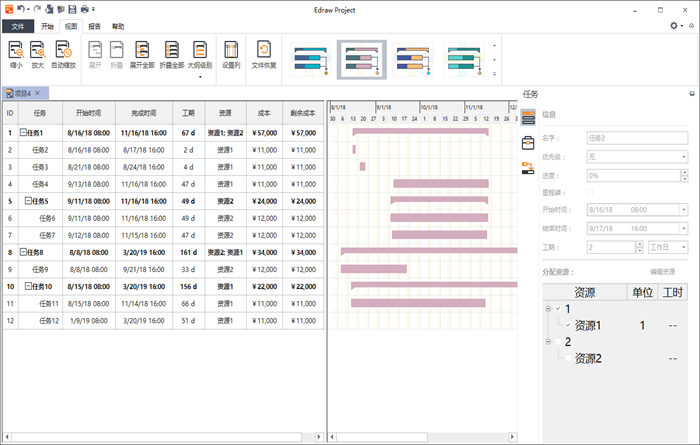This screenshot has height=445, width=700.
Task: Click the settings gear icon at top right
Action: pyautogui.click(x=674, y=26)
